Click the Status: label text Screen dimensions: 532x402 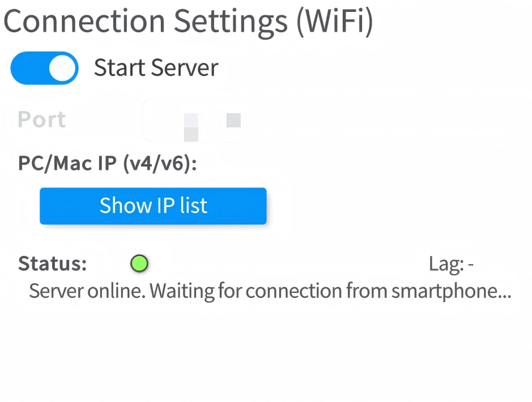(x=52, y=263)
